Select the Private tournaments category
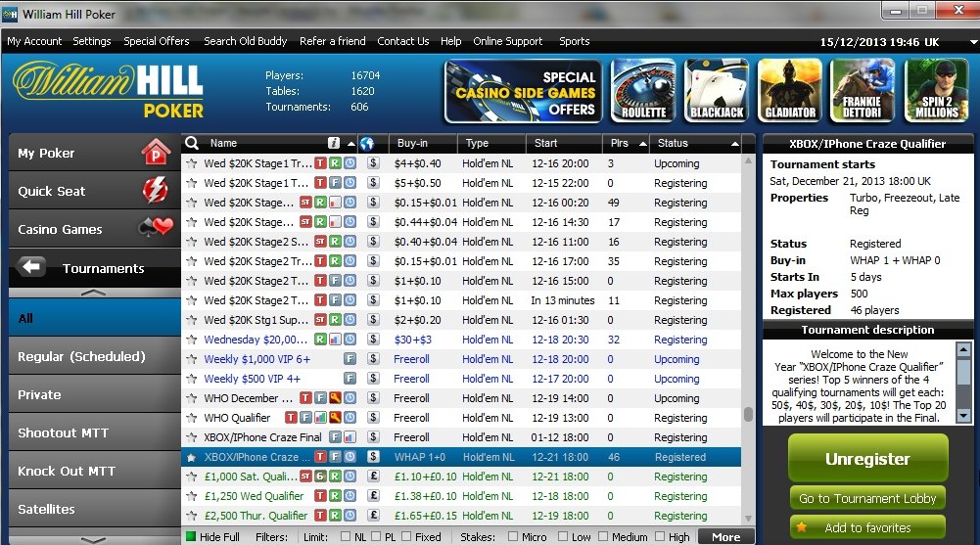This screenshot has width=980, height=545. [94, 394]
